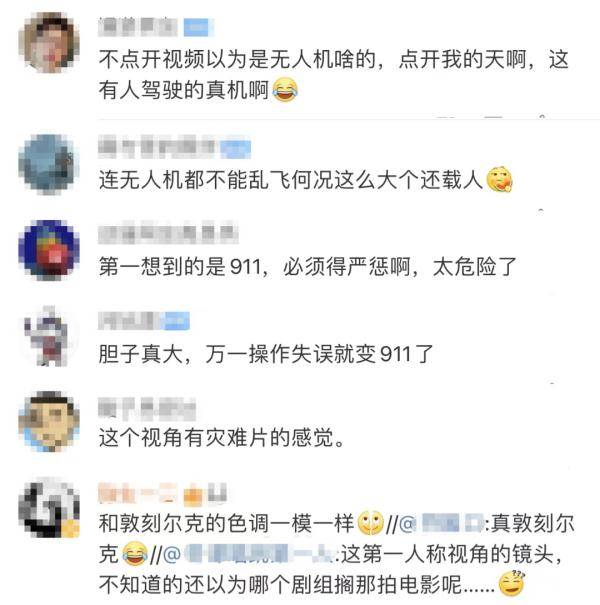The width and height of the screenshot is (600, 605).
Task: Click blurred username above 胆子真大 comment
Action: tap(131, 321)
